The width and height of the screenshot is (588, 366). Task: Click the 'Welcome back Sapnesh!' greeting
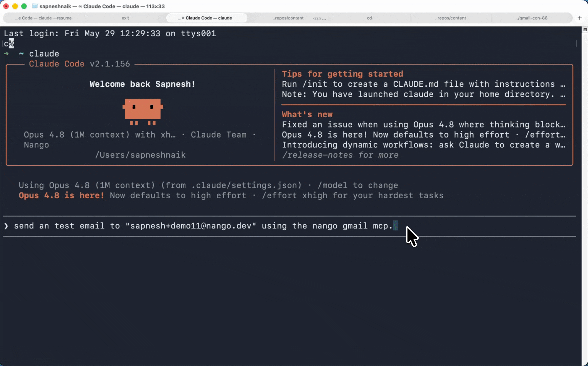pyautogui.click(x=143, y=84)
